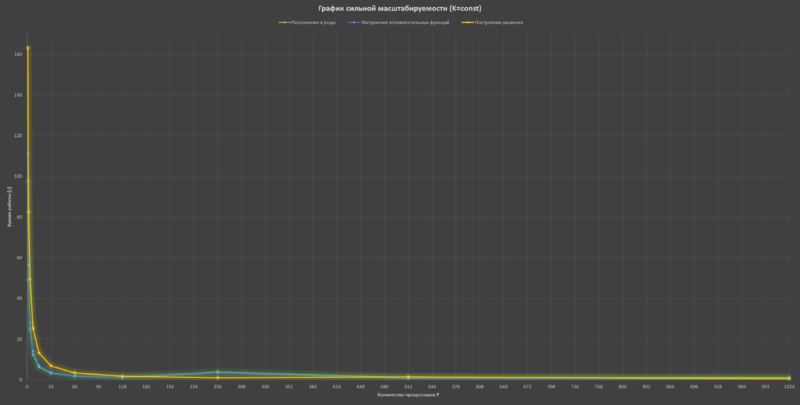
Task: Click x-axis label 416
Action: (x=337, y=387)
